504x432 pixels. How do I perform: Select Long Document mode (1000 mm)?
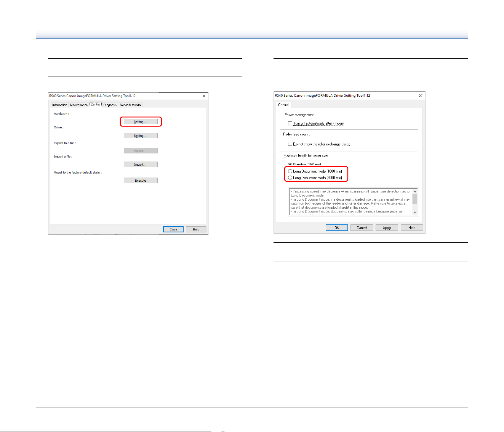coord(315,171)
